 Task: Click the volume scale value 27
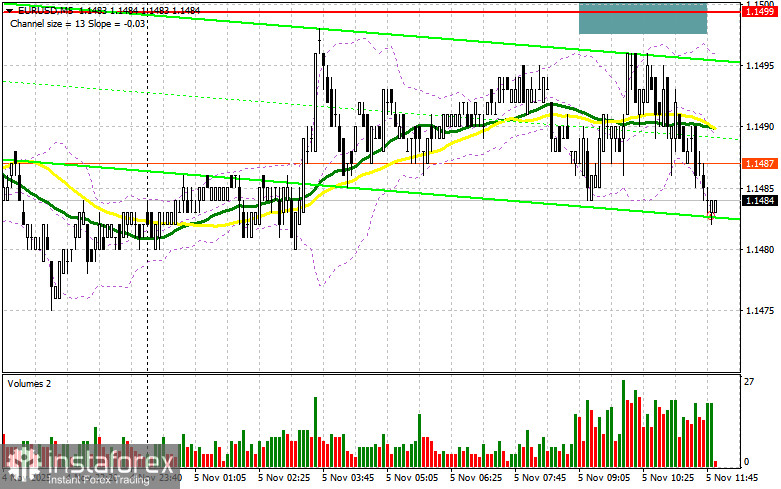pyautogui.click(x=749, y=382)
